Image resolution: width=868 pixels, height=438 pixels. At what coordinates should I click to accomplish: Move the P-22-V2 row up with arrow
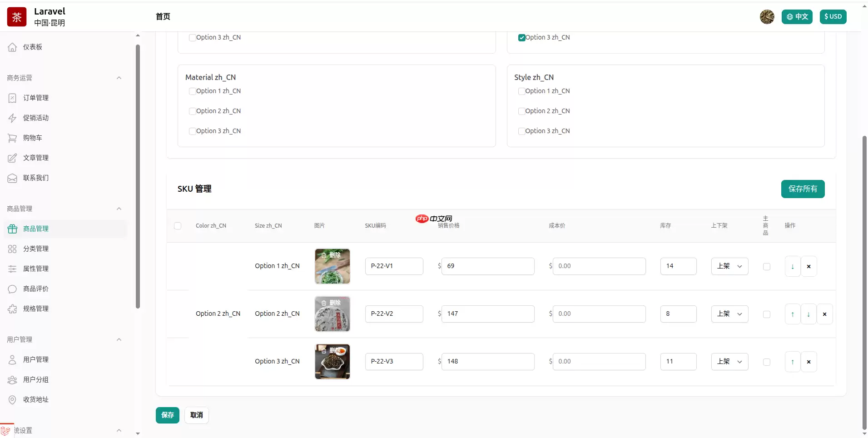(793, 314)
